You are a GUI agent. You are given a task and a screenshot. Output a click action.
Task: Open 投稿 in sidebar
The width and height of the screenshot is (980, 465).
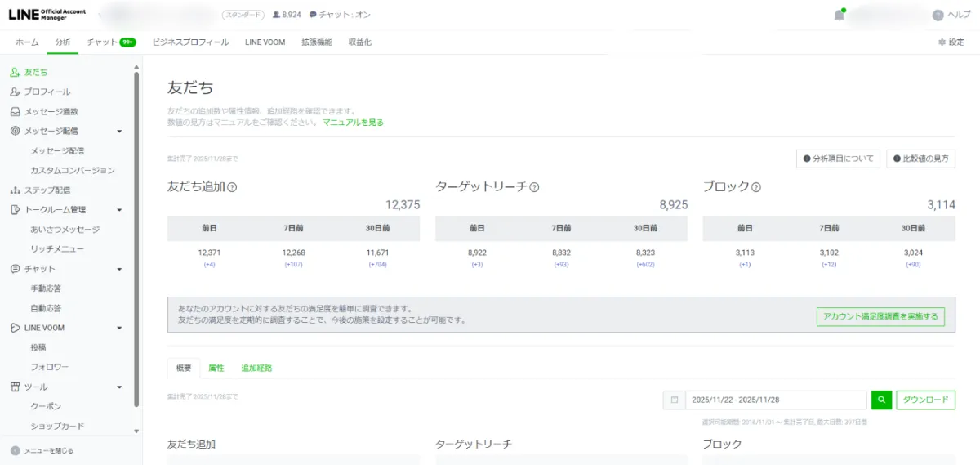(x=38, y=347)
